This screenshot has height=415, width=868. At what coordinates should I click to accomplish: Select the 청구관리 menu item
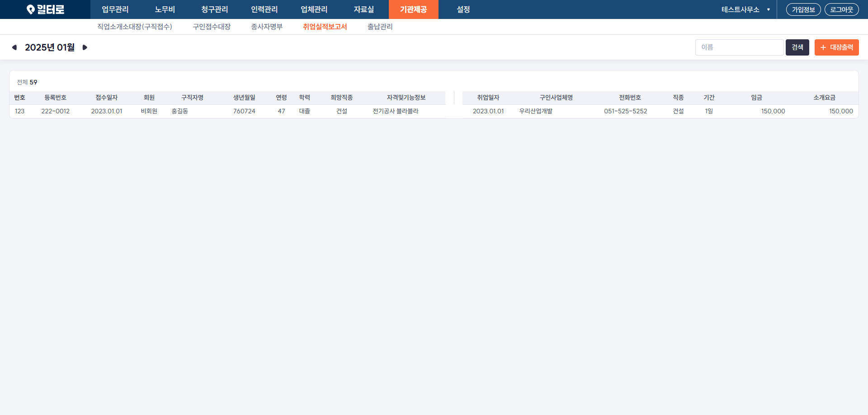(214, 9)
